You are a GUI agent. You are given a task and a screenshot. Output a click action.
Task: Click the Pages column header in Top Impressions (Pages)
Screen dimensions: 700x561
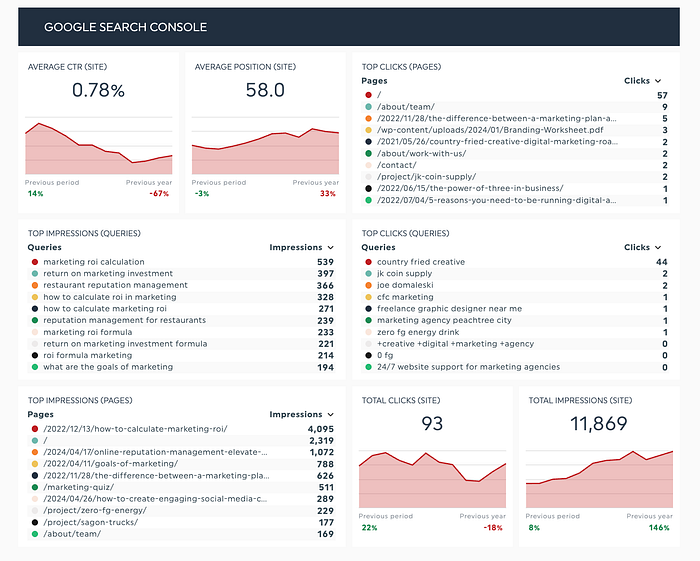tap(41, 414)
